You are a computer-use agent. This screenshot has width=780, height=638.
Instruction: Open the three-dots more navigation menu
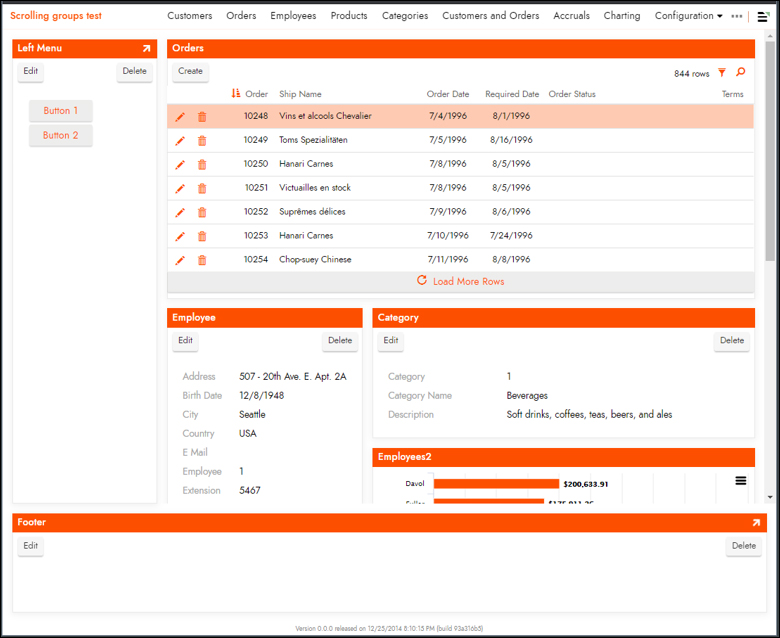pos(737,16)
